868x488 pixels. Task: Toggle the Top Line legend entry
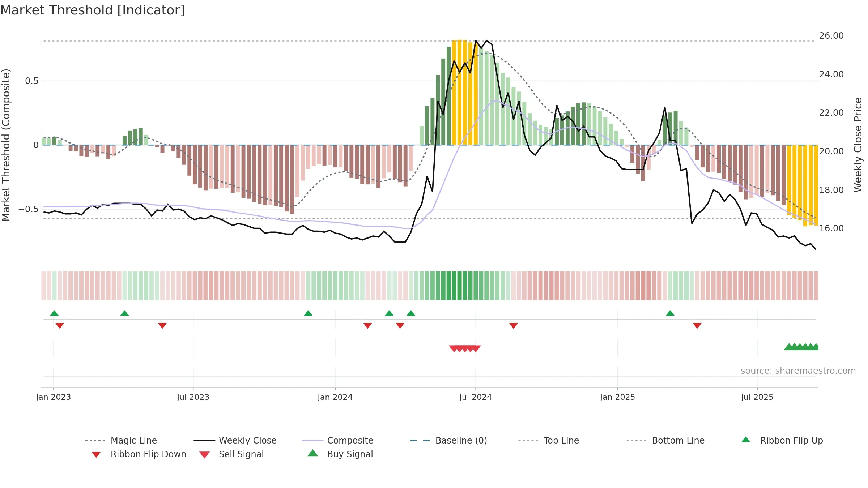tap(549, 440)
